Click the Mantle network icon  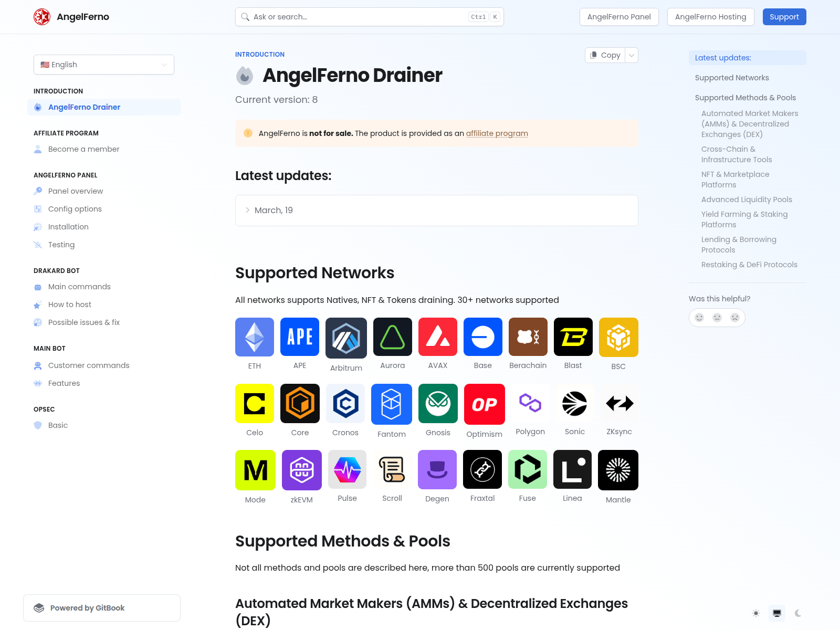point(618,470)
